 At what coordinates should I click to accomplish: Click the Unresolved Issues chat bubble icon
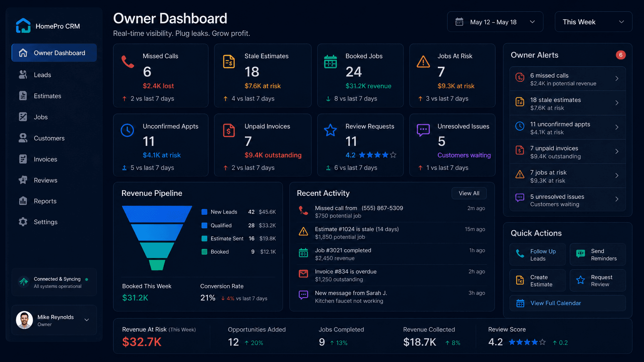(x=423, y=130)
